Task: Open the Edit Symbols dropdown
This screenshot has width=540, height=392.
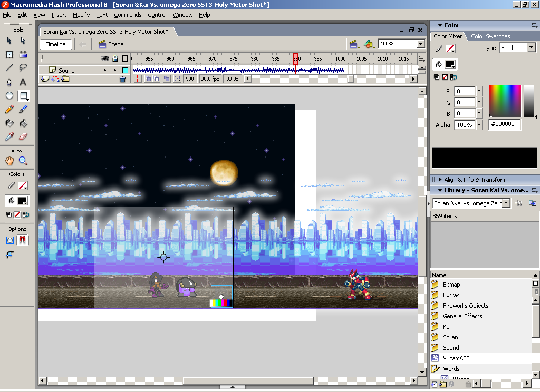Action: [x=369, y=44]
